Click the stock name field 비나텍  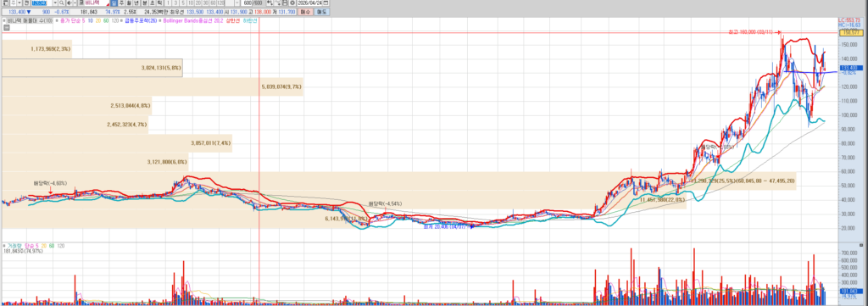97,3
